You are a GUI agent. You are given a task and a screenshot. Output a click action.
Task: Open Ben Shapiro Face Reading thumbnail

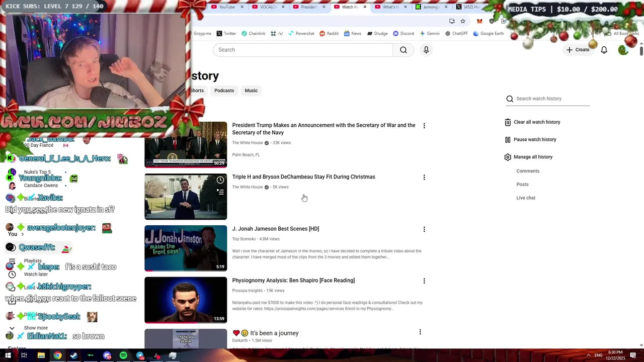(x=186, y=300)
